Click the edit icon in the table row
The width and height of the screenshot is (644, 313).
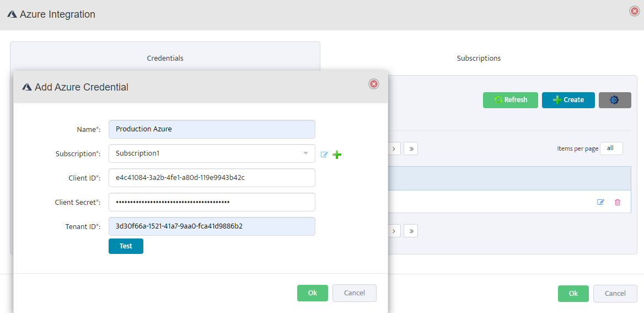coord(600,202)
